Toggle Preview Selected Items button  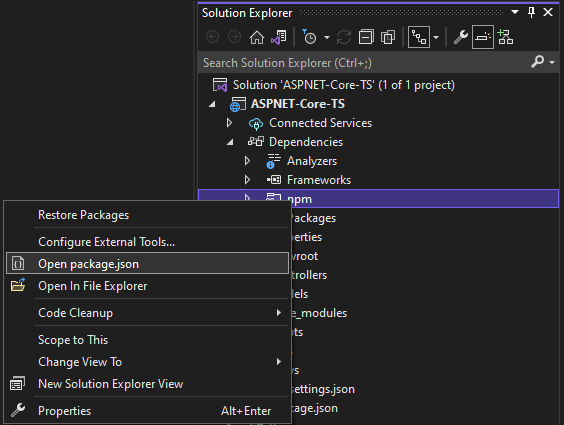[x=483, y=37]
